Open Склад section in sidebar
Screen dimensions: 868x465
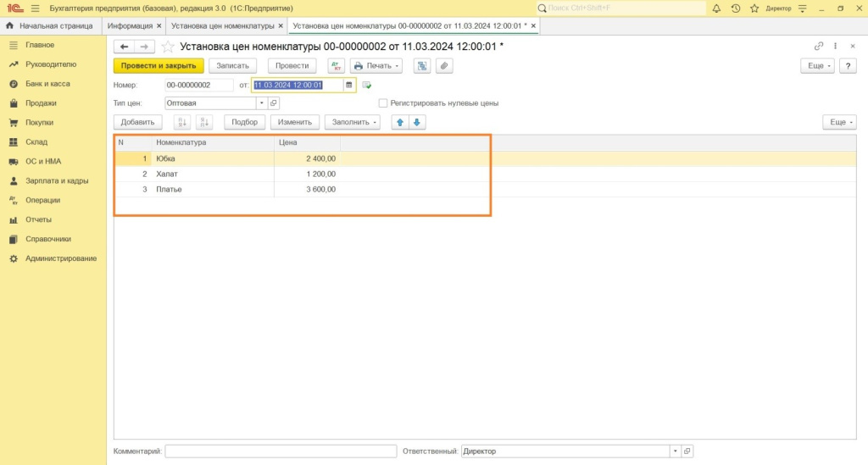point(36,142)
